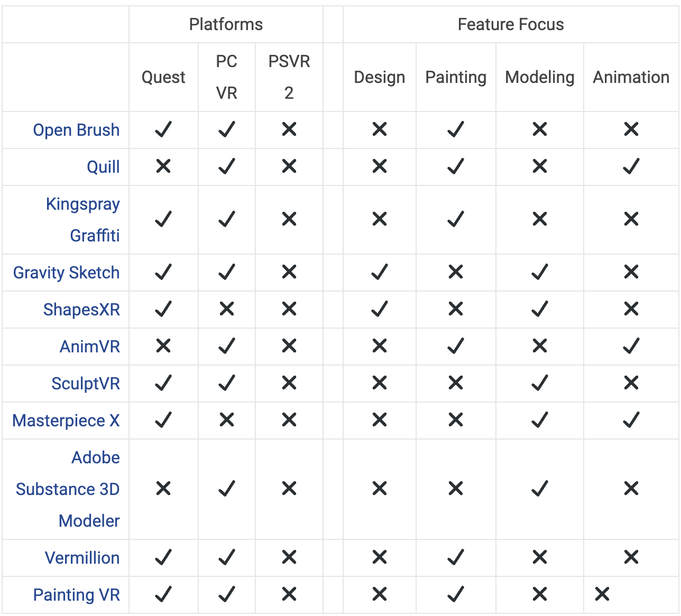Click Quill's Quest cross icon
Image resolution: width=681 pixels, height=616 pixels.
tap(163, 166)
